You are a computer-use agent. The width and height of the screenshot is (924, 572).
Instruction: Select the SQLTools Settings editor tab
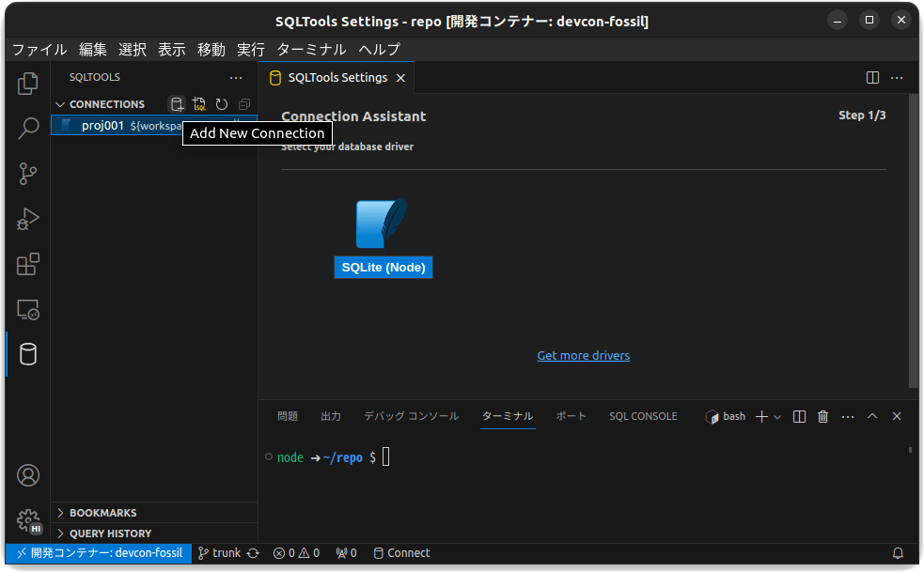pos(337,78)
